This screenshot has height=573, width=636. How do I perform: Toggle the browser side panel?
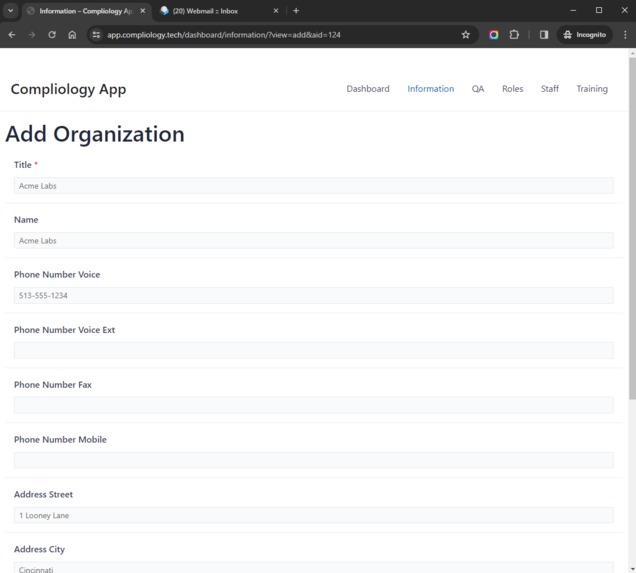click(x=544, y=35)
